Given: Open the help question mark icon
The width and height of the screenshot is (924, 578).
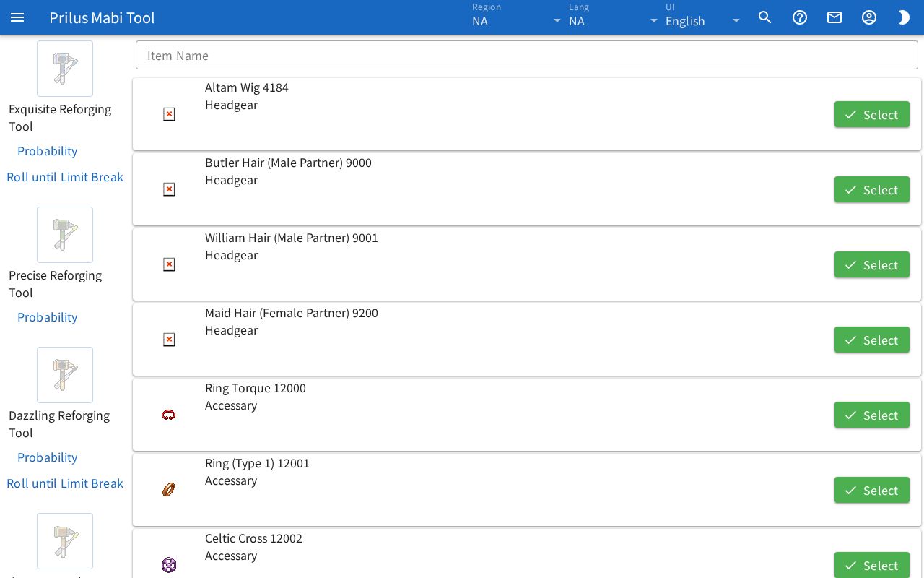Looking at the screenshot, I should [x=800, y=17].
